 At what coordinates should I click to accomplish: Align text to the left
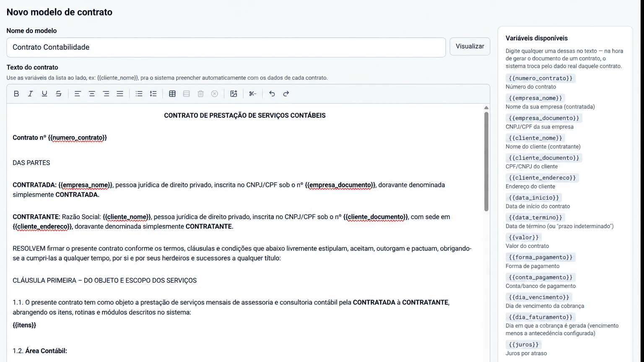[x=78, y=94]
